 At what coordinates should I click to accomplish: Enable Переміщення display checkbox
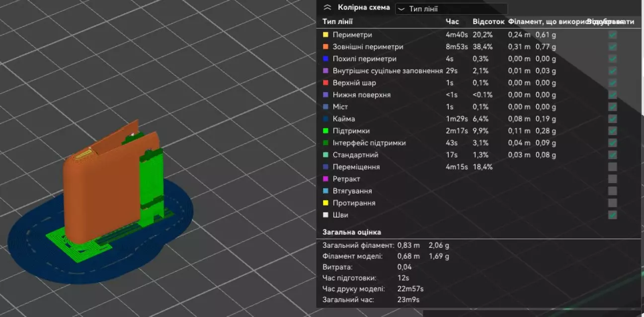click(x=613, y=167)
